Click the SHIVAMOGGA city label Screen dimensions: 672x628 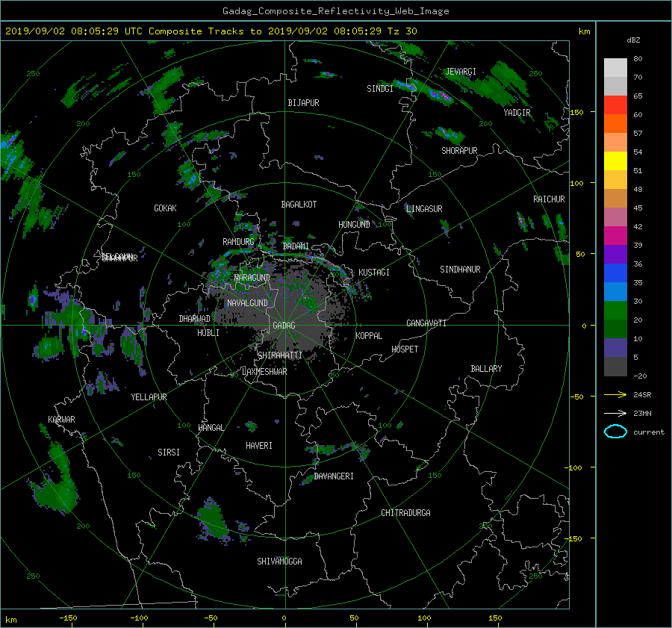point(279,562)
